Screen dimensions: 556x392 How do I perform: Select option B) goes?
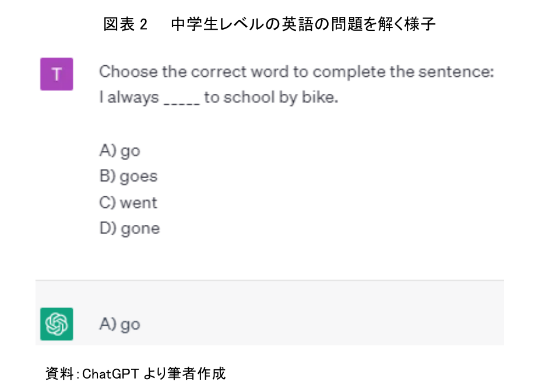click(128, 176)
